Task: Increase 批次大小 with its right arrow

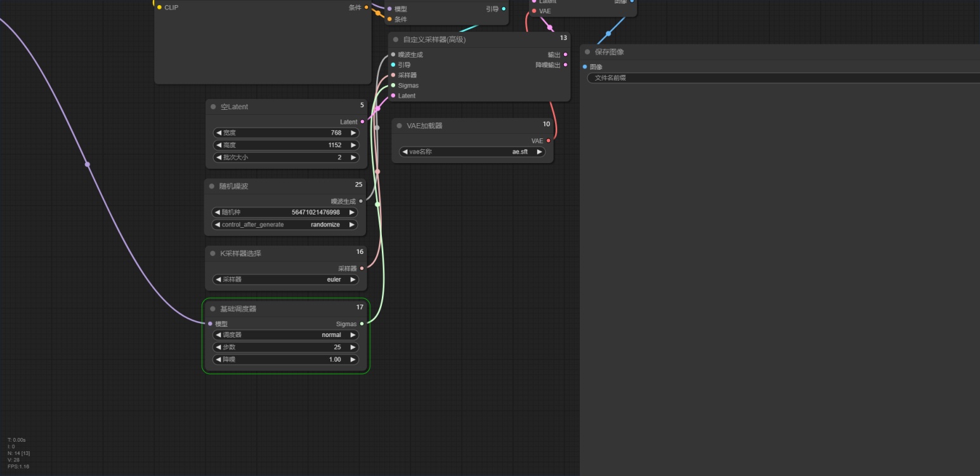Action: click(353, 157)
